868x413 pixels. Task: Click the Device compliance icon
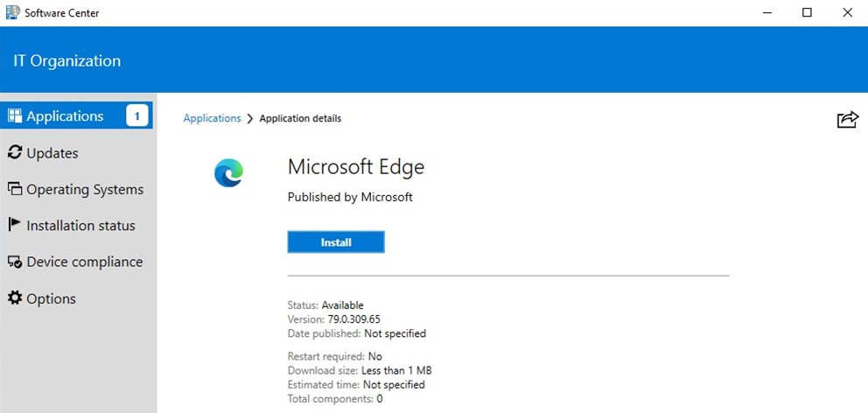click(x=15, y=262)
